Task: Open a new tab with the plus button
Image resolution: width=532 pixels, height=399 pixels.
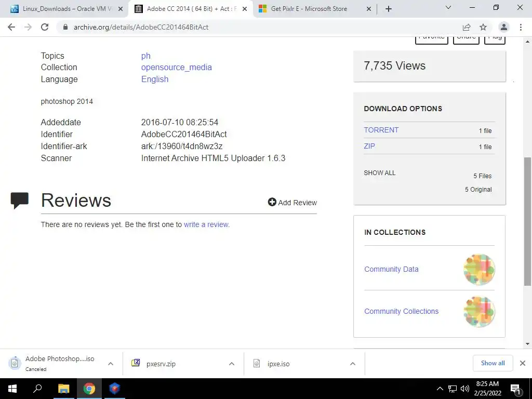Action: click(x=389, y=9)
